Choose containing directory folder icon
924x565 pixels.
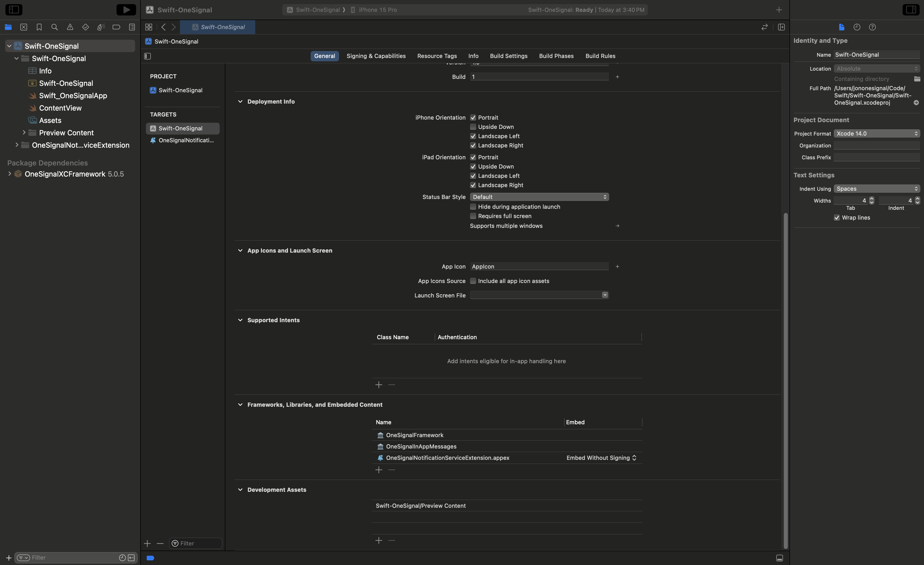coord(917,79)
